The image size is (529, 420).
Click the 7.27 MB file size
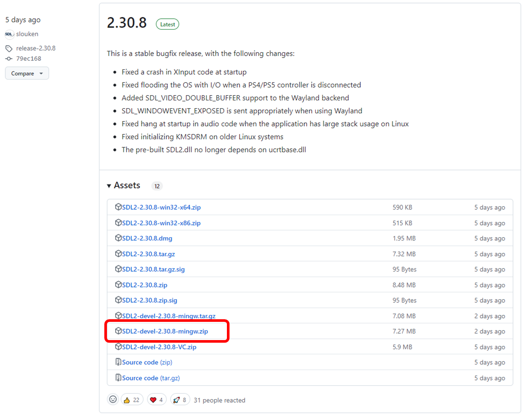click(x=404, y=332)
